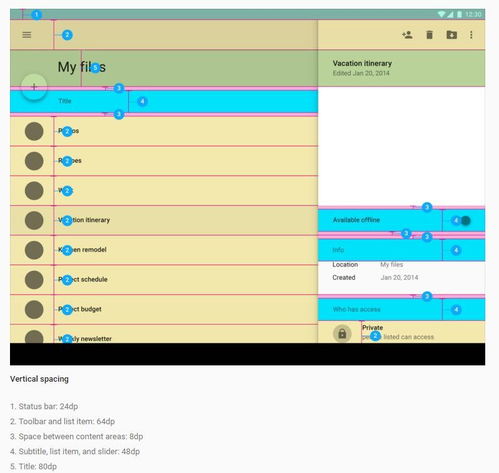Open the Kitchen remodel list item
The image size is (499, 473).
[164, 250]
